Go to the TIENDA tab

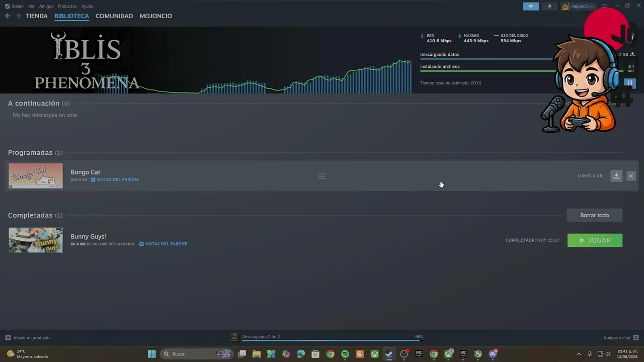pos(37,16)
